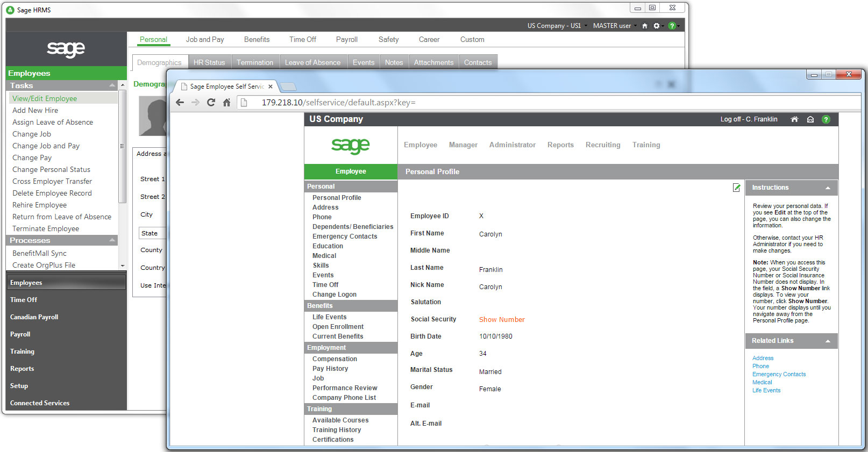This screenshot has height=452, width=868.
Task: Click Create OrgPlus File process
Action: pos(44,265)
